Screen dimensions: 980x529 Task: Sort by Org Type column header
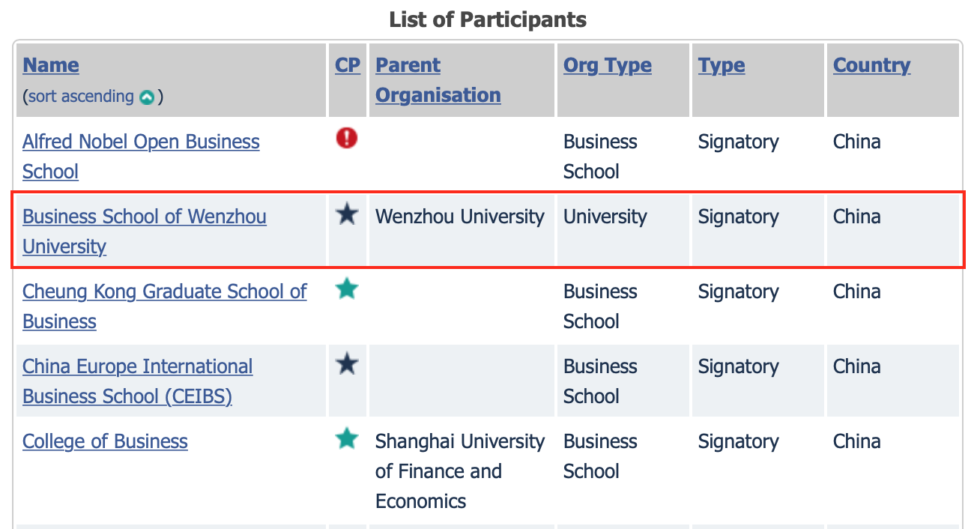coord(607,65)
